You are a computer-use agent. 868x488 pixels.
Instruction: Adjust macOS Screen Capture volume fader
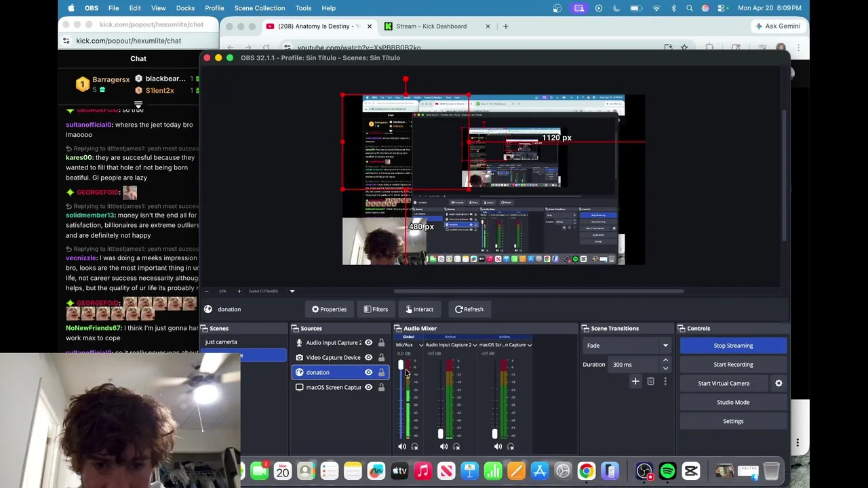click(x=495, y=434)
